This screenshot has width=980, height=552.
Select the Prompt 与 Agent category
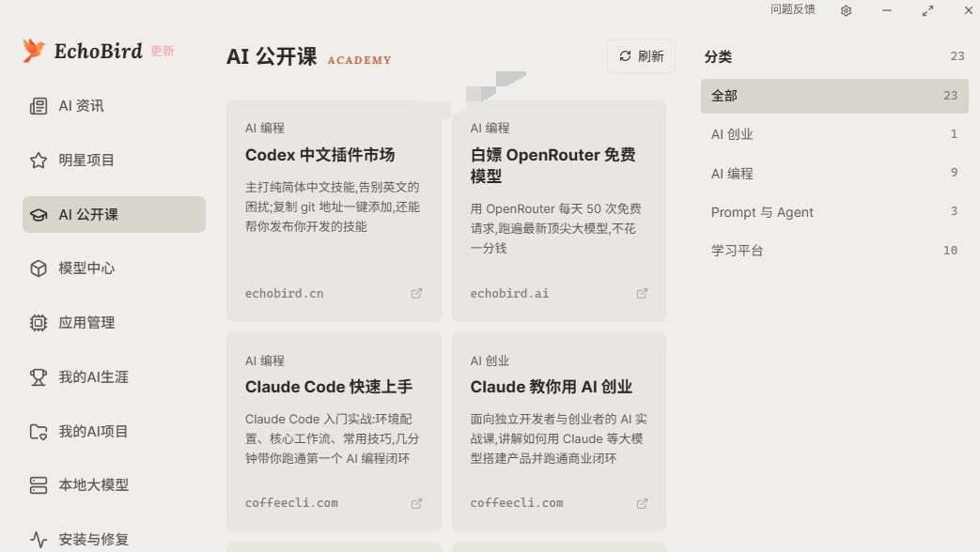click(834, 211)
